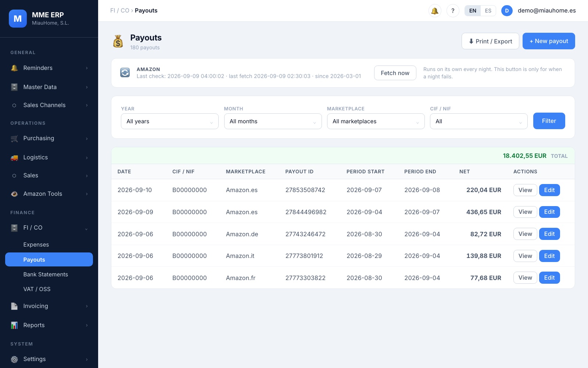The height and width of the screenshot is (368, 588).
Task: Click the Settings gear icon
Action: (x=14, y=359)
